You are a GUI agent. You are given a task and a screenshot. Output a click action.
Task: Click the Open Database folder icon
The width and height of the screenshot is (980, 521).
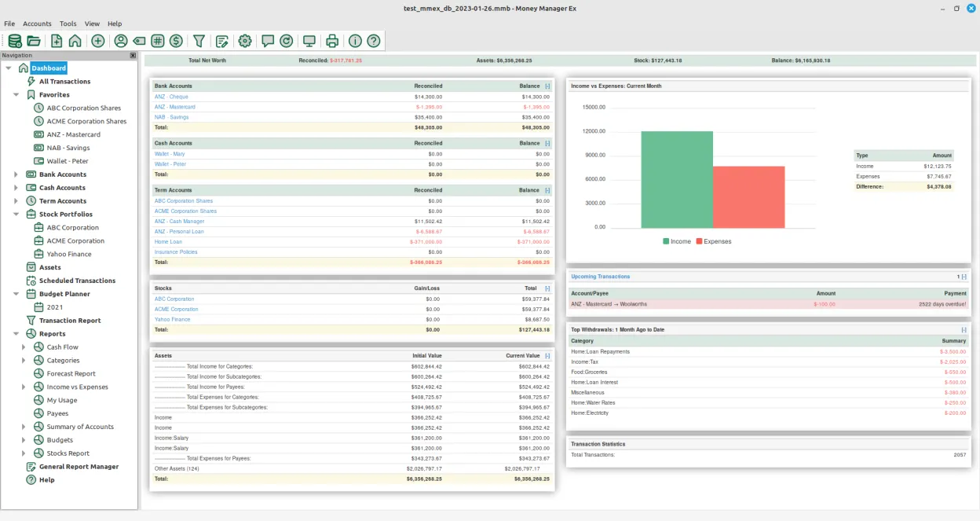[x=34, y=41]
